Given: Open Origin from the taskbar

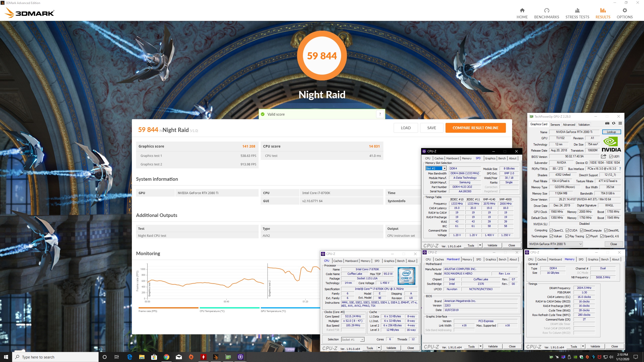Looking at the screenshot, I should pos(191,357).
